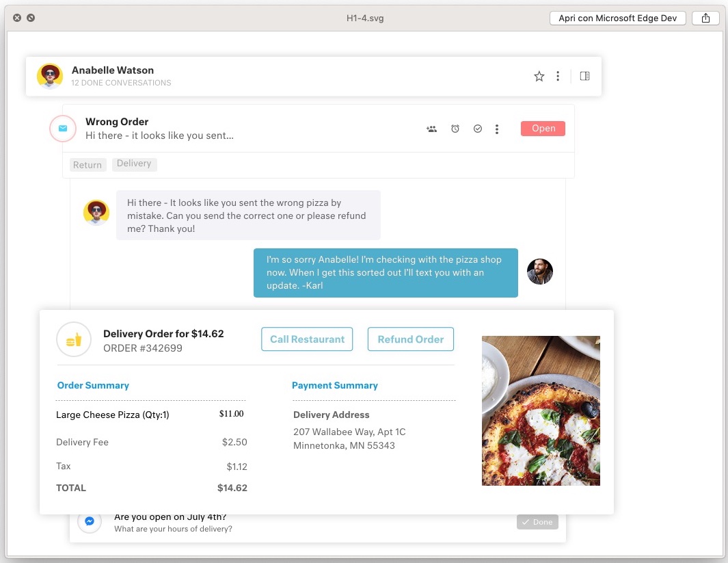Click Karl's agent avatar photo
This screenshot has height=563, width=728.
click(540, 272)
